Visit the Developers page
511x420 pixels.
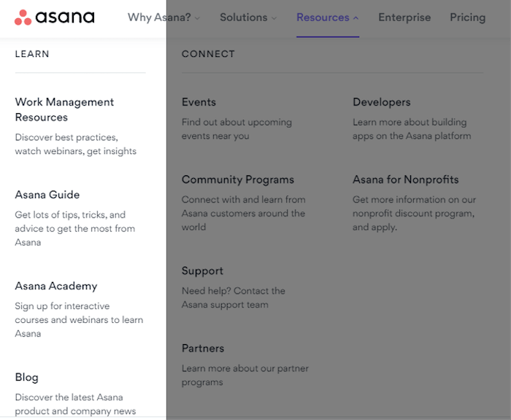[x=382, y=102]
